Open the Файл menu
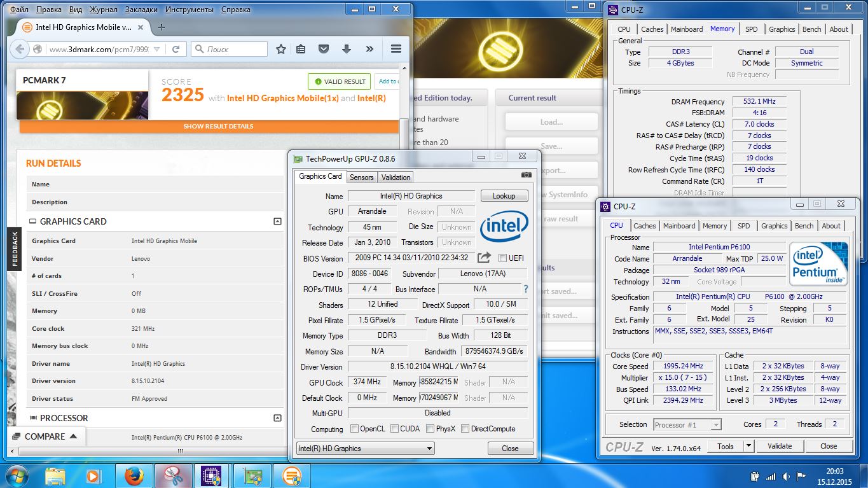The width and height of the screenshot is (868, 488). 19,10
